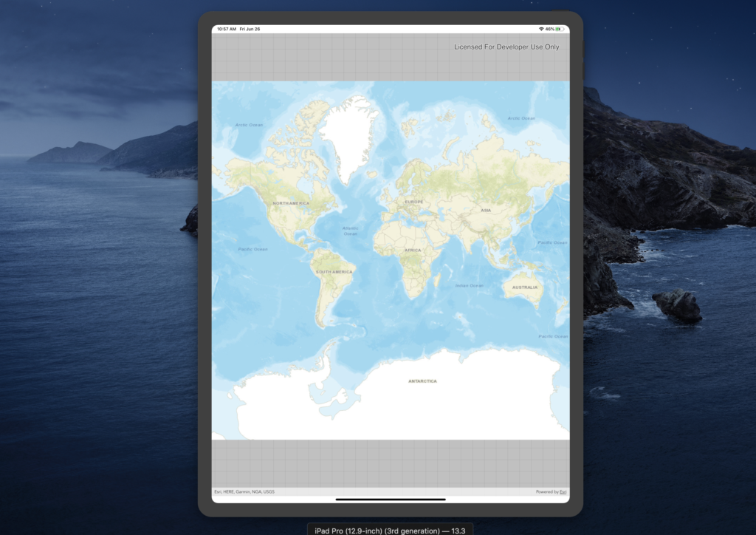Open the Esri link in Powered by text
The height and width of the screenshot is (535, 756).
[x=563, y=491]
